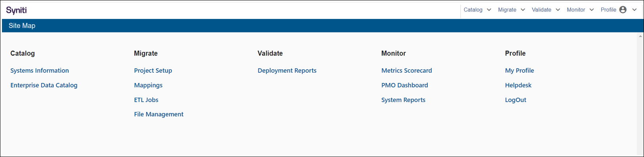Screen dimensions: 644x157
Task: Click the Migrate section heading
Action: (146, 53)
